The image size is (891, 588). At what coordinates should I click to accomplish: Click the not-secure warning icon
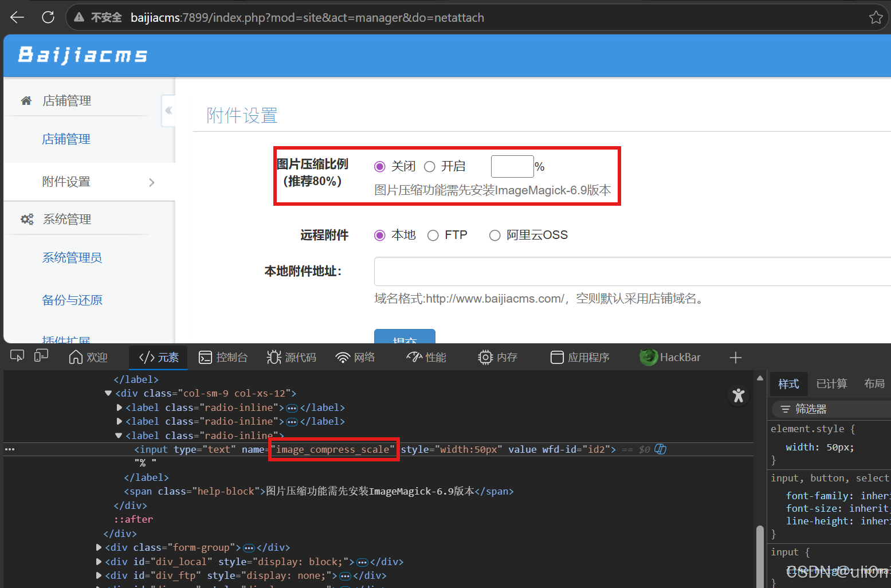pos(79,18)
